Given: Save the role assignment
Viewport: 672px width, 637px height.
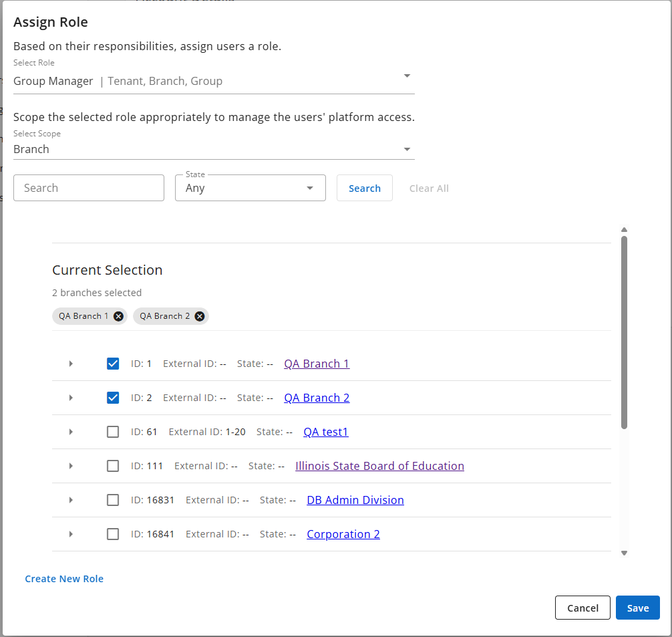Looking at the screenshot, I should click(x=637, y=608).
